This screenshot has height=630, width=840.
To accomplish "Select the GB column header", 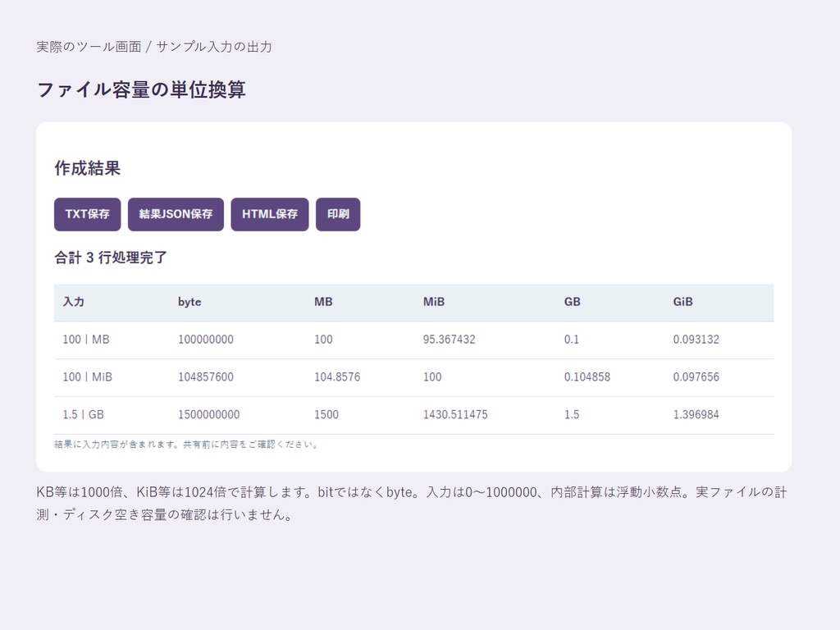I will point(572,302).
